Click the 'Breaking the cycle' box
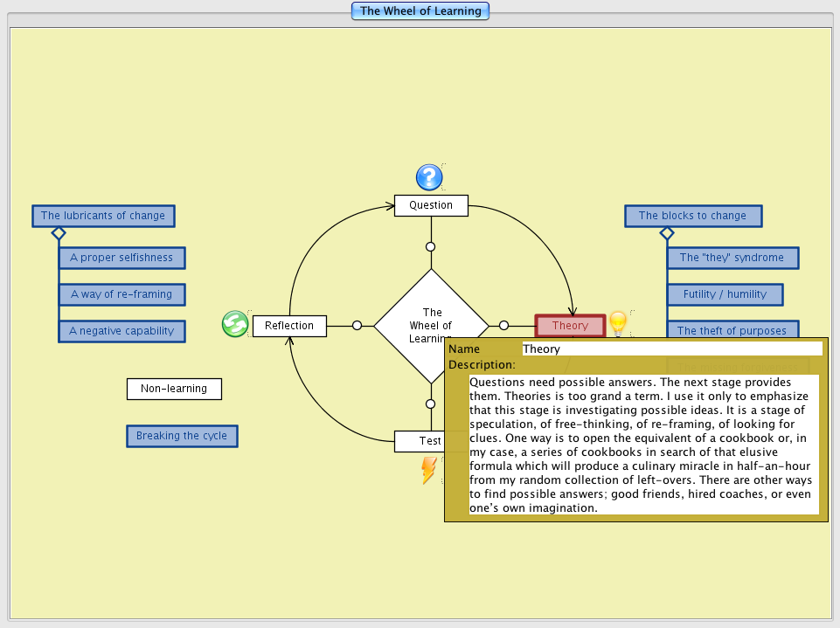840x628 pixels. point(182,436)
